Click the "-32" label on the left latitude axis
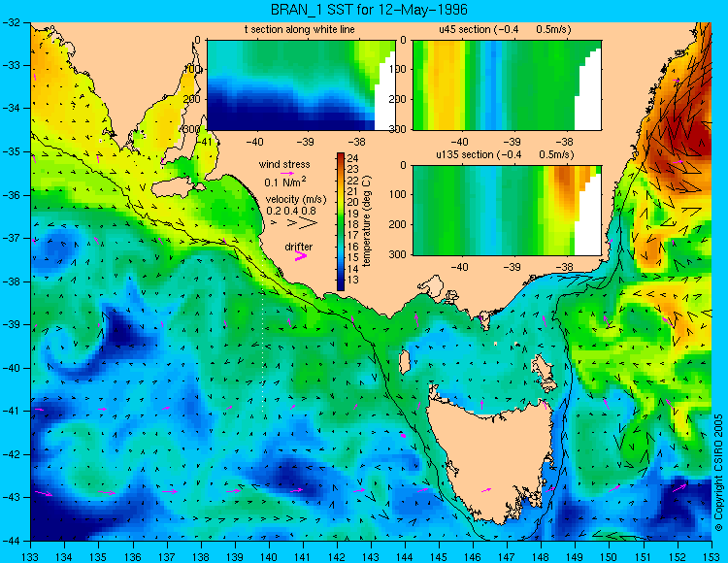Image resolution: width=728 pixels, height=563 pixels. tap(14, 22)
